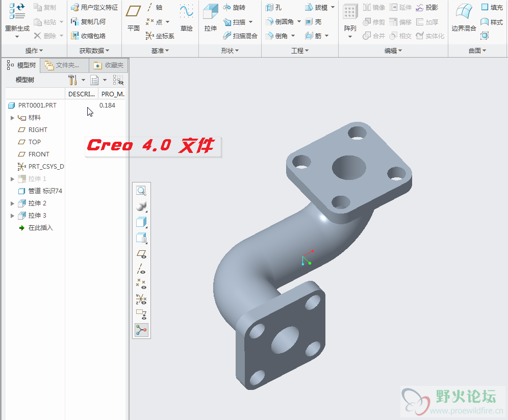508x420 pixels.
Task: Open the 扫描 sweep dropdown arrow
Action: click(251, 22)
